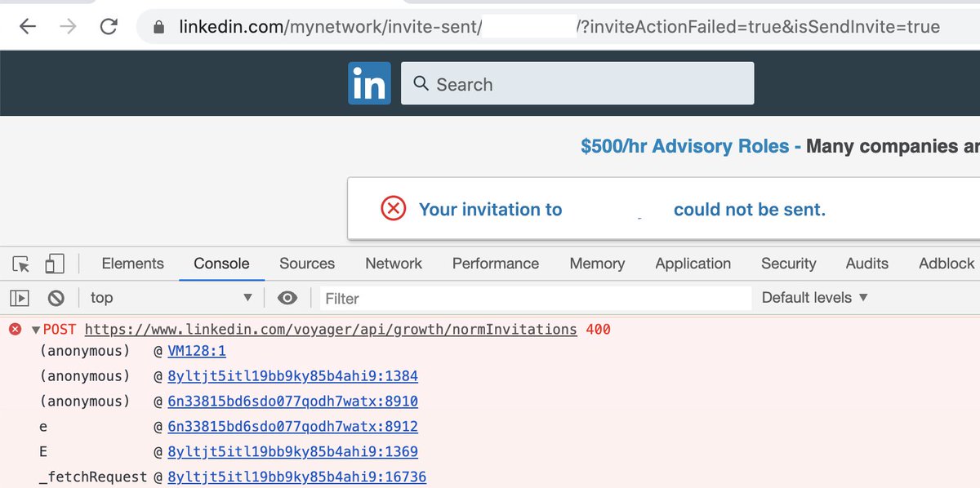Open the Default levels dropdown

[814, 298]
